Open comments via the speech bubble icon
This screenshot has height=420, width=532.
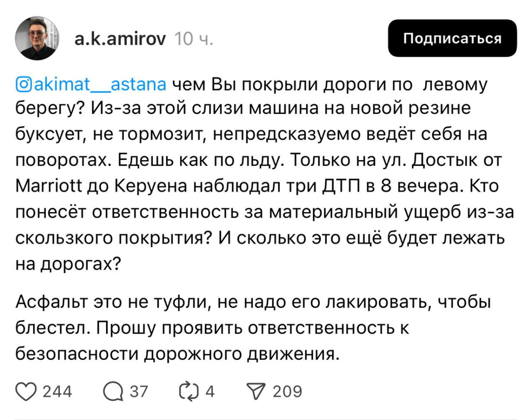(x=113, y=391)
